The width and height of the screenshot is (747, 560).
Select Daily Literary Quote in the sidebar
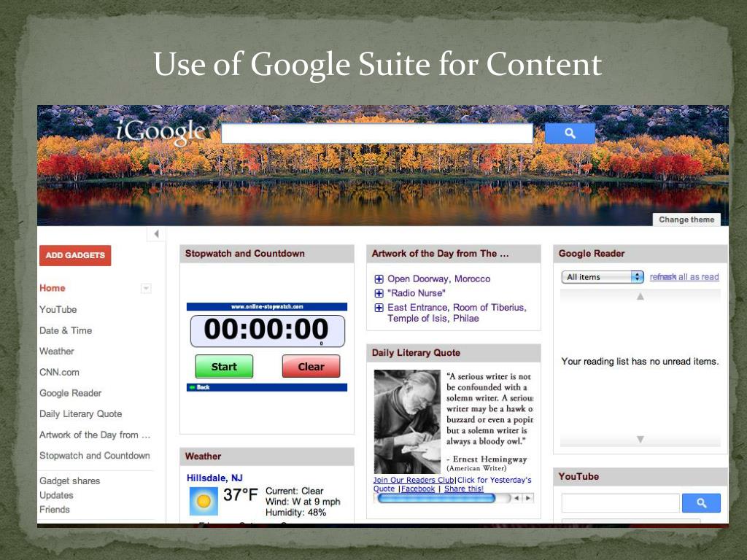pos(80,414)
